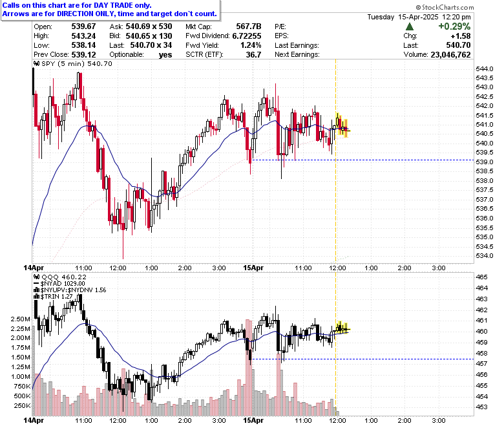Click the High value 543.24

pyautogui.click(x=83, y=36)
